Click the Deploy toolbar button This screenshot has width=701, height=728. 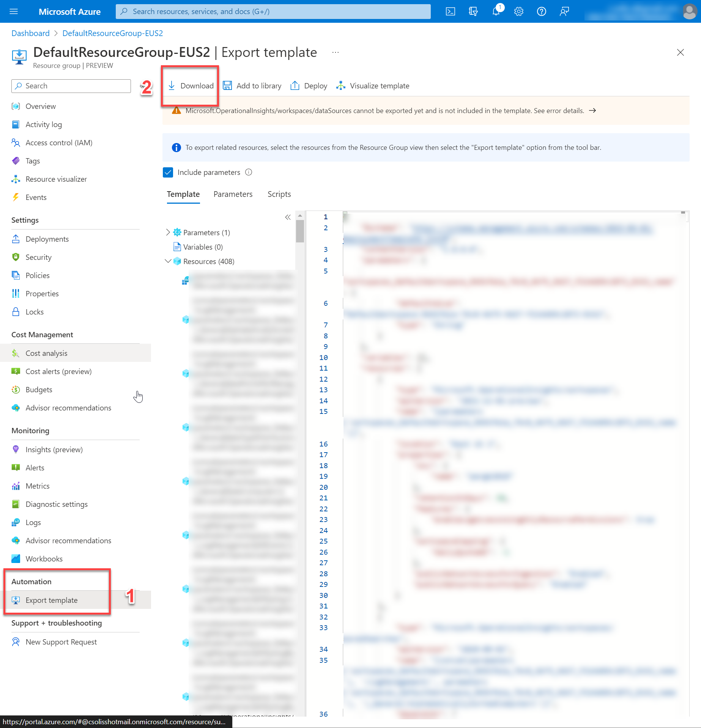[x=309, y=86]
